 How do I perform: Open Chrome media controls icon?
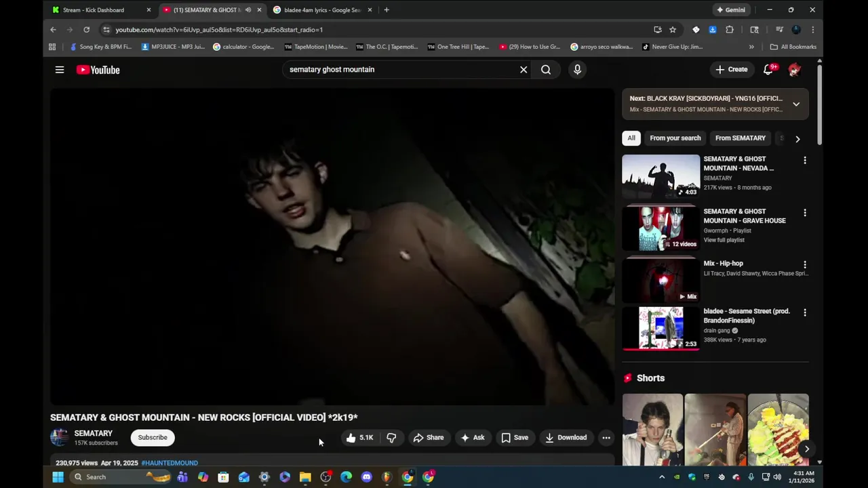pyautogui.click(x=779, y=30)
